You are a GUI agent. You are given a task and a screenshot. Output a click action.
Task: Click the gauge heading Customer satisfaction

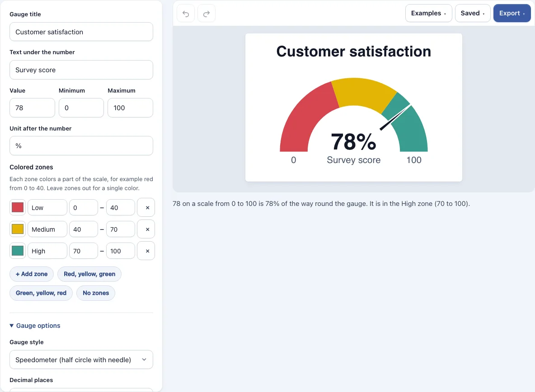pos(353,51)
